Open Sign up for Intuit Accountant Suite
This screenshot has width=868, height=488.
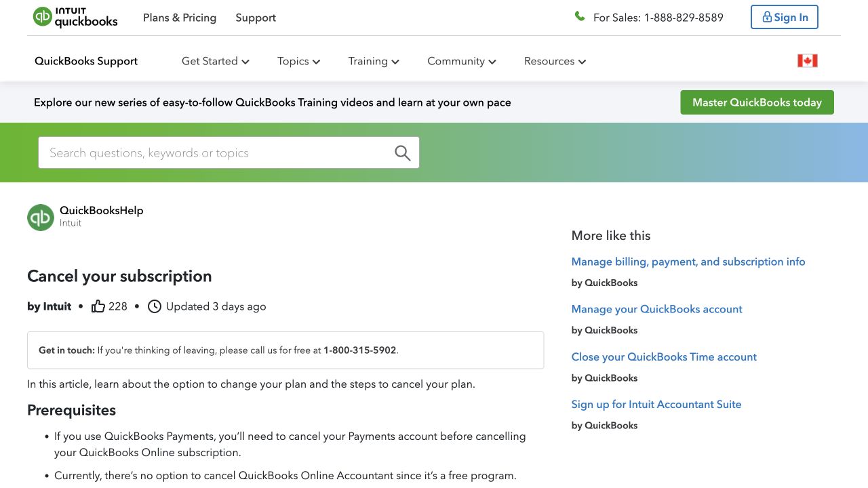point(656,404)
